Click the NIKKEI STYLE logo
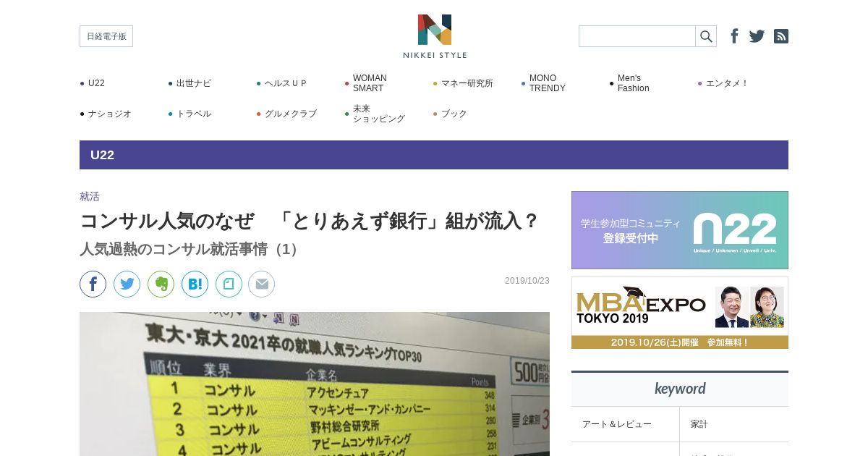The width and height of the screenshot is (868, 456). pyautogui.click(x=435, y=36)
